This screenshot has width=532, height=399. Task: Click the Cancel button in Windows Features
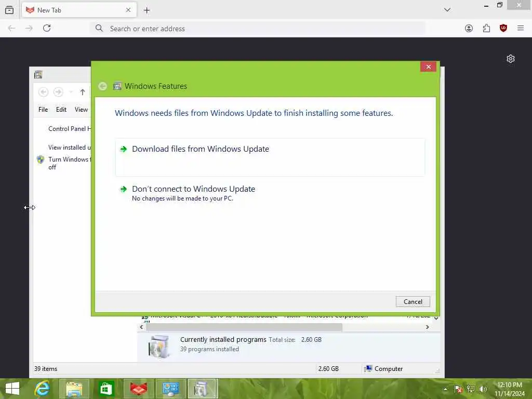(413, 302)
